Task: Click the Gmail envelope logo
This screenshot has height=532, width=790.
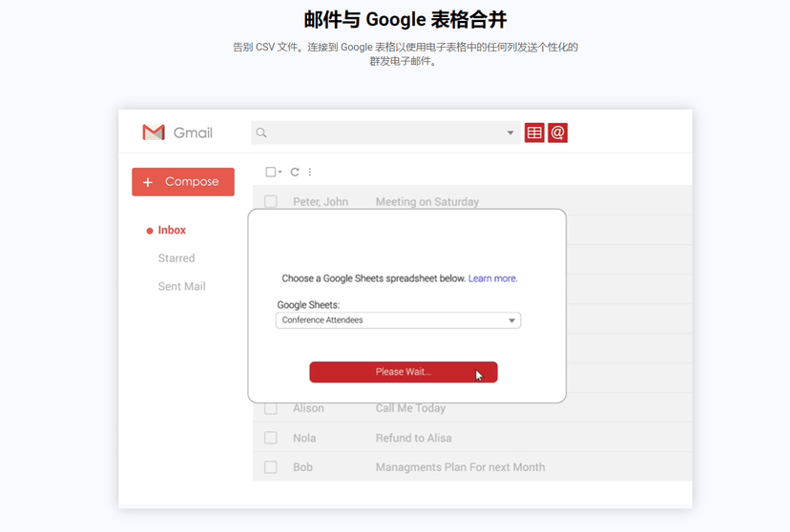Action: coord(154,133)
